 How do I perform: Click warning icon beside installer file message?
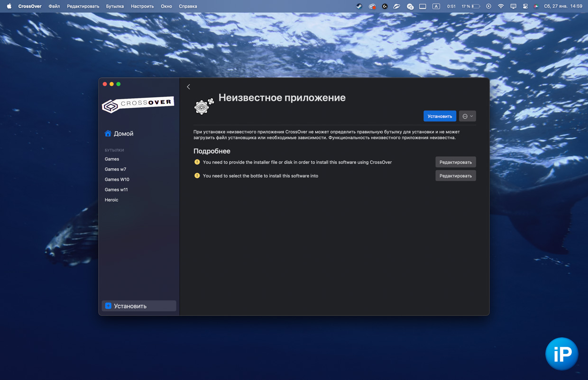(197, 162)
